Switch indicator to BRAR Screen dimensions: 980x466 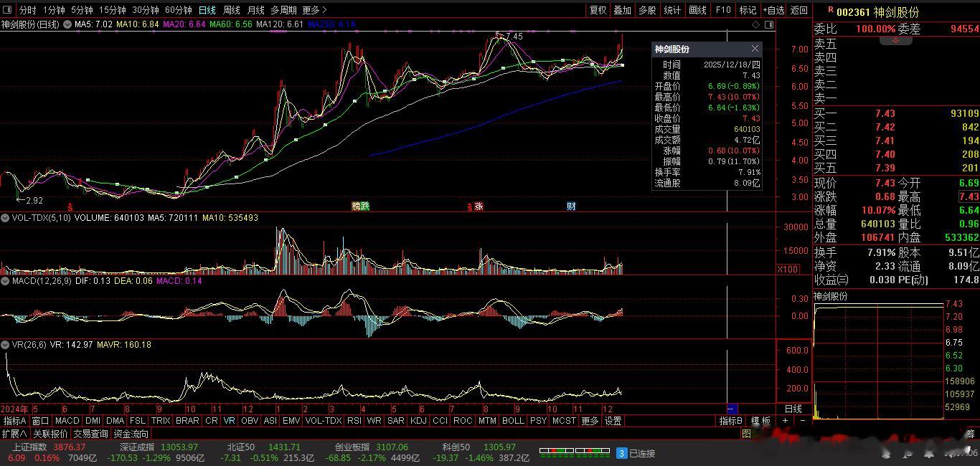(x=187, y=421)
